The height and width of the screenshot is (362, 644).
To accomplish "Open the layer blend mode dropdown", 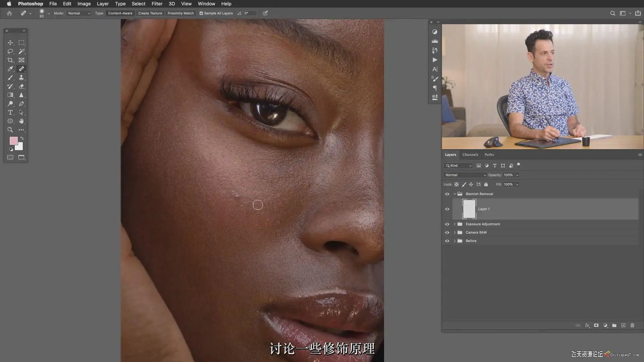I will [465, 175].
